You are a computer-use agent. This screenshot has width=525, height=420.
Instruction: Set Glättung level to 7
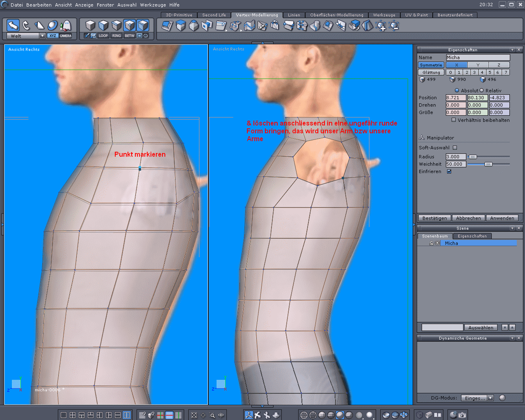pyautogui.click(x=506, y=72)
